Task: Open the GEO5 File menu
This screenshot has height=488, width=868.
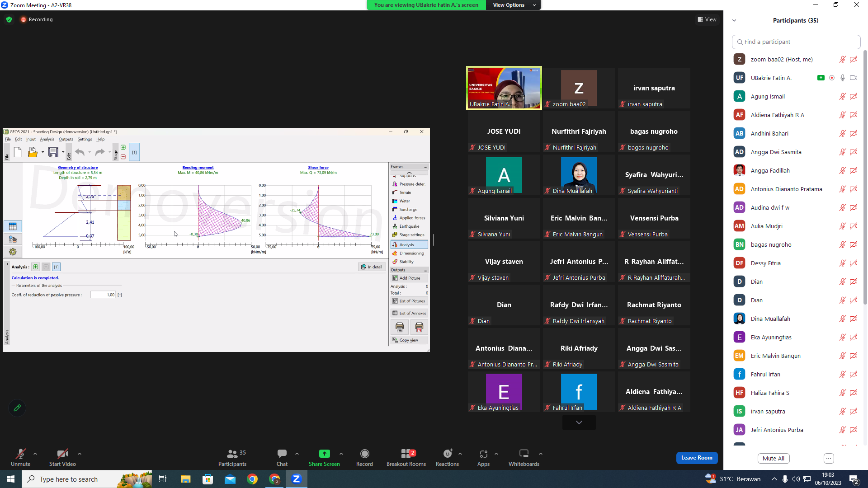Action: tap(8, 139)
